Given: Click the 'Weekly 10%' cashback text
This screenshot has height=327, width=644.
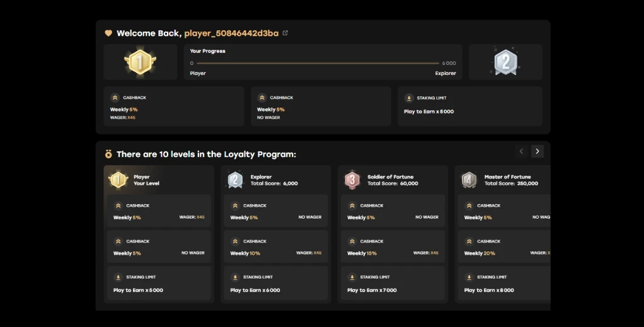Looking at the screenshot, I should [x=245, y=253].
